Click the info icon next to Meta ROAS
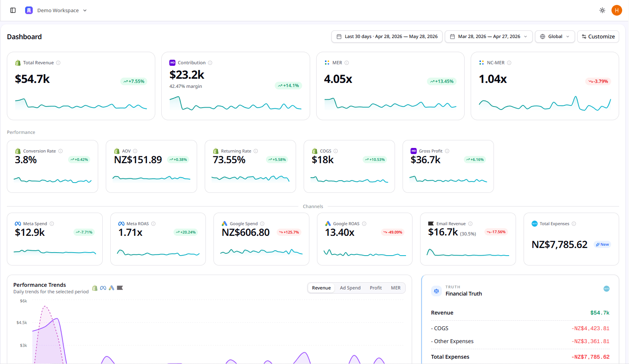The width and height of the screenshot is (629, 364). 153,224
